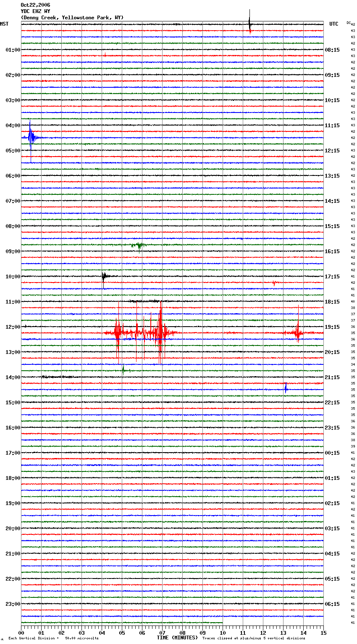The width and height of the screenshot is (357, 644).
Task: Click the 23:15 UTC time label
Action: [332, 428]
